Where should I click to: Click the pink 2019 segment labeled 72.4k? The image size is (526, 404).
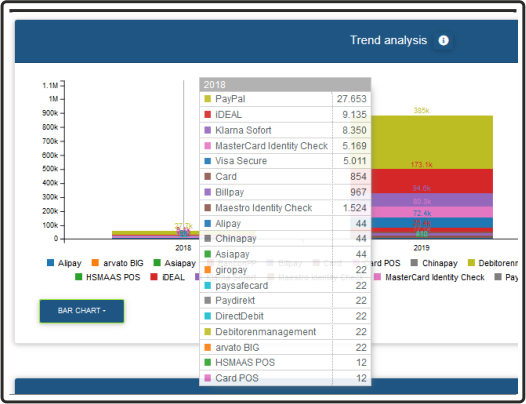tap(432, 212)
